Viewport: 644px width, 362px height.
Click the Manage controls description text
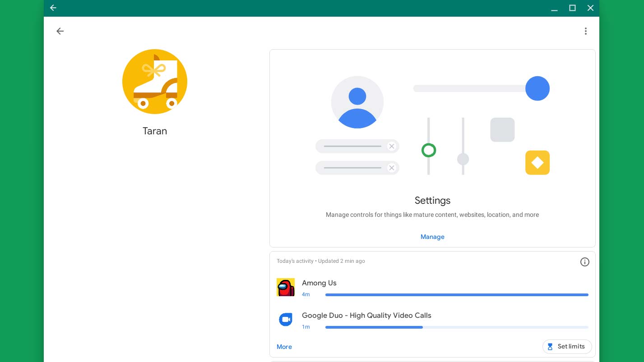432,215
